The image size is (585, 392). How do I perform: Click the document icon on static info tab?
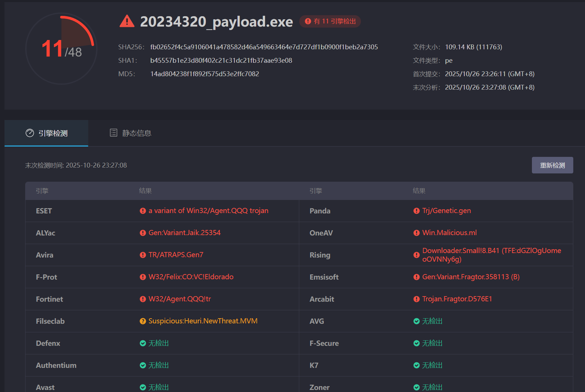(x=113, y=133)
